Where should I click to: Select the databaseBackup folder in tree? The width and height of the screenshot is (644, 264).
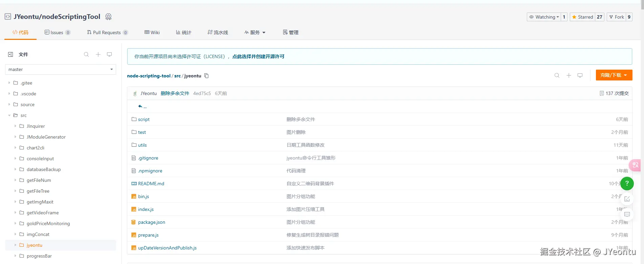[44, 169]
